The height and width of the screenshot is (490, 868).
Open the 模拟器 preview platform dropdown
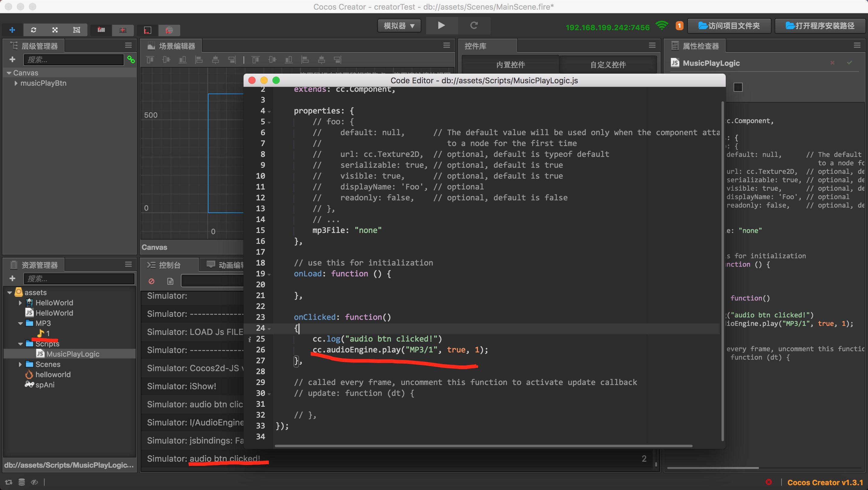[399, 26]
